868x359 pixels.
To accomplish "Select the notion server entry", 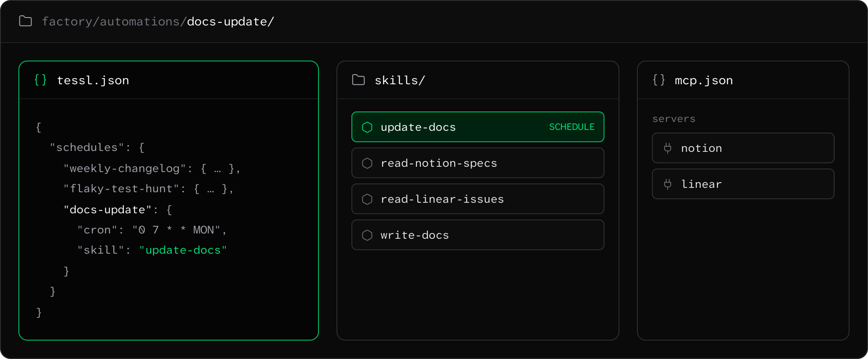I will (743, 148).
